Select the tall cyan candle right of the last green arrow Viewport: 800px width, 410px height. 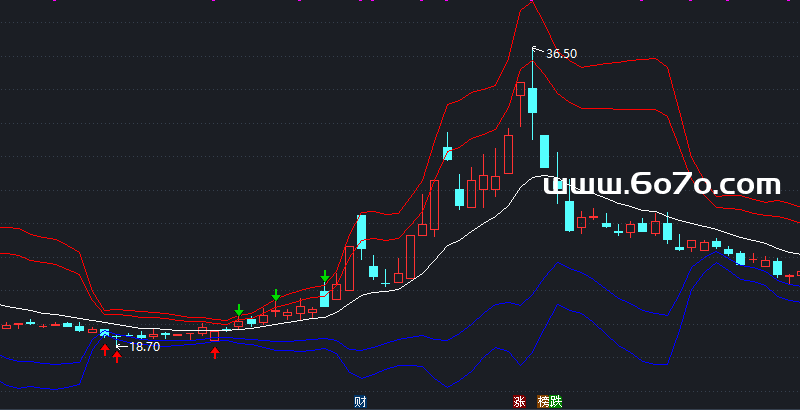[361, 231]
